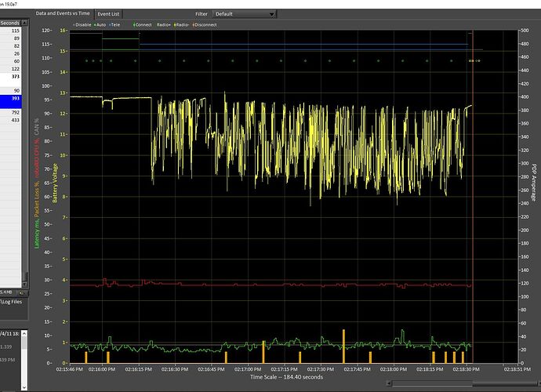The height and width of the screenshot is (392, 541).
Task: Click the Connect legend entry
Action: [x=143, y=25]
